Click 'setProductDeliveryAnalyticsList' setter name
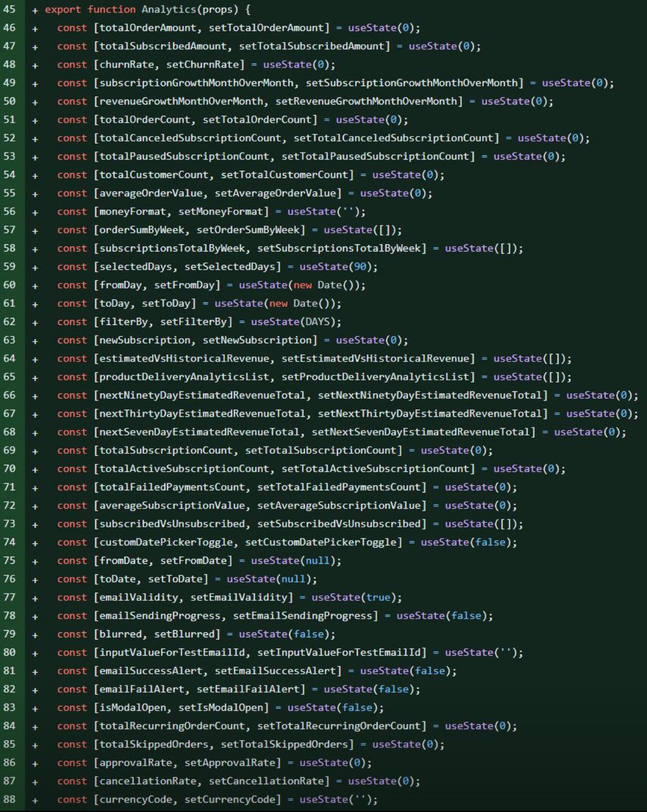 tap(375, 376)
